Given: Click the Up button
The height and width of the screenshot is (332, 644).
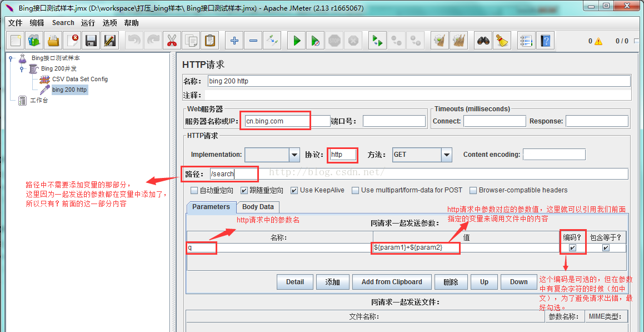Looking at the screenshot, I should click(x=484, y=282).
